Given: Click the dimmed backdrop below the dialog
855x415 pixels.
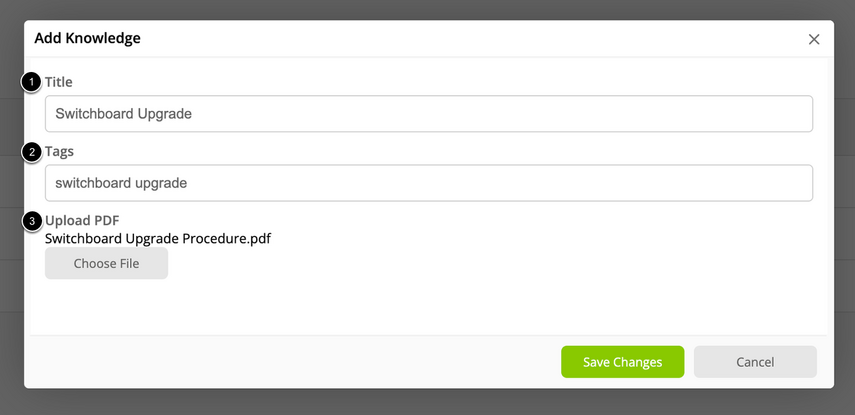Looking at the screenshot, I should 429,402.
